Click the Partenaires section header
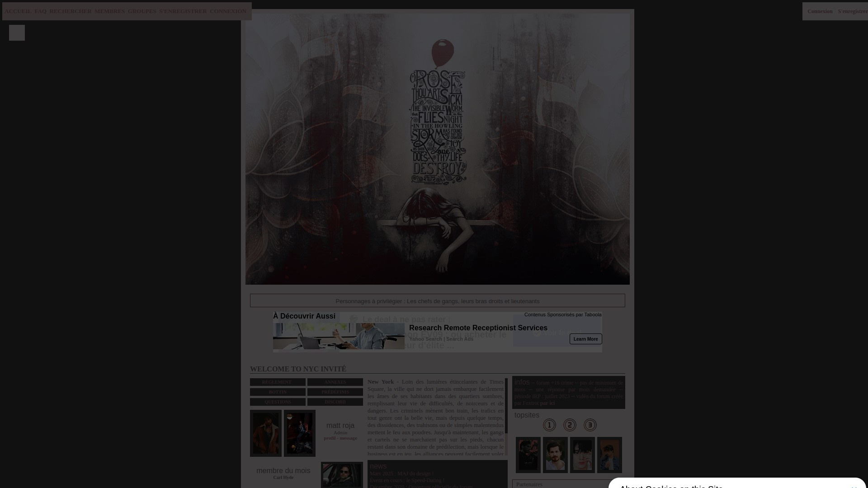The image size is (868, 488). coord(529,484)
